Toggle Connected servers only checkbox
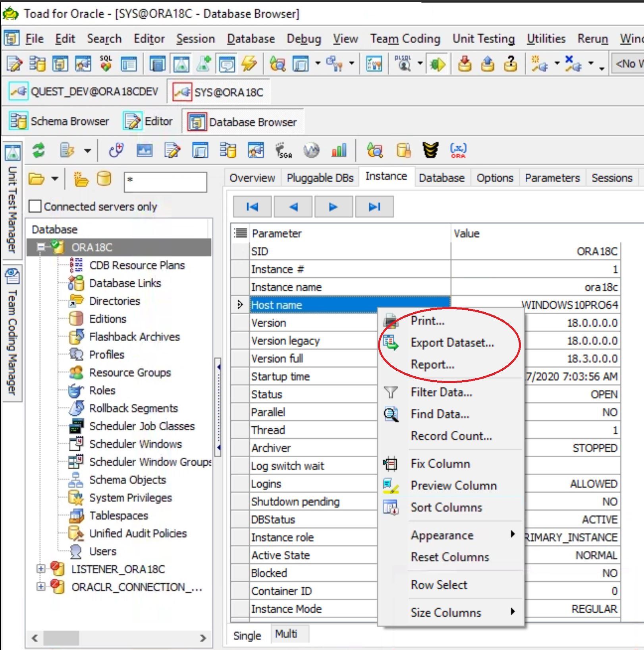The height and width of the screenshot is (650, 644). coord(35,206)
